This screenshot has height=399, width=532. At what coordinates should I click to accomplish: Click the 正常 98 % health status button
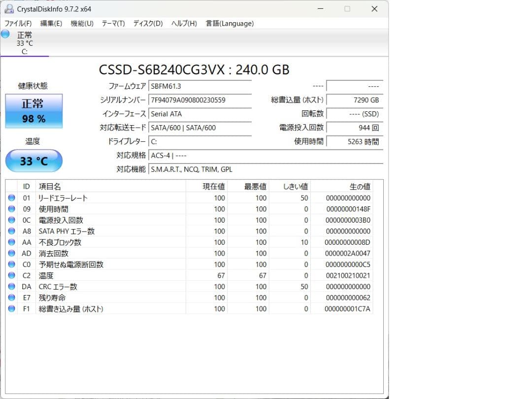click(33, 111)
